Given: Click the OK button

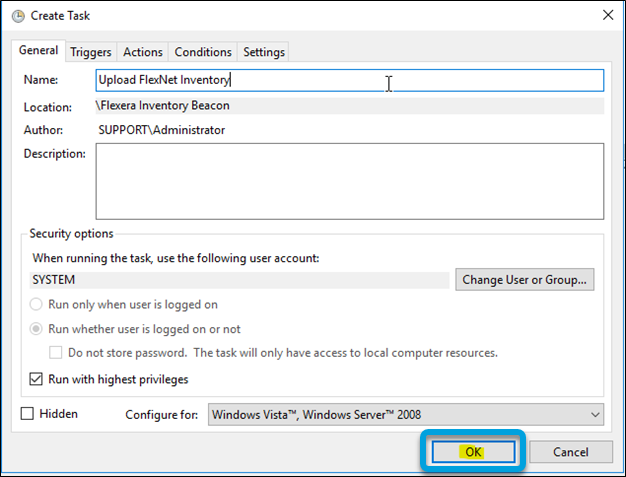Looking at the screenshot, I should [473, 452].
